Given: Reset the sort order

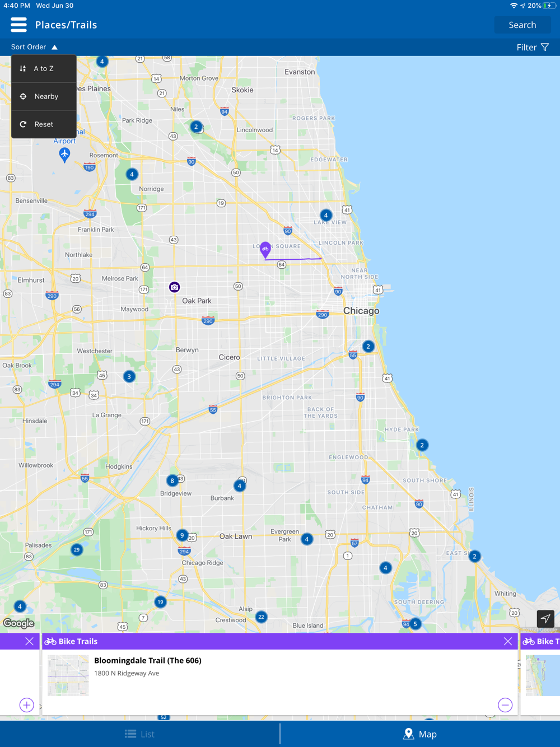Looking at the screenshot, I should (x=44, y=124).
